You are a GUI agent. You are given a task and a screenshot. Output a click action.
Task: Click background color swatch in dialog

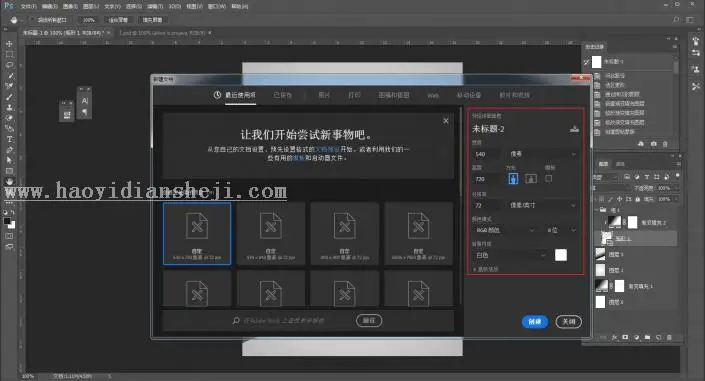tap(561, 255)
